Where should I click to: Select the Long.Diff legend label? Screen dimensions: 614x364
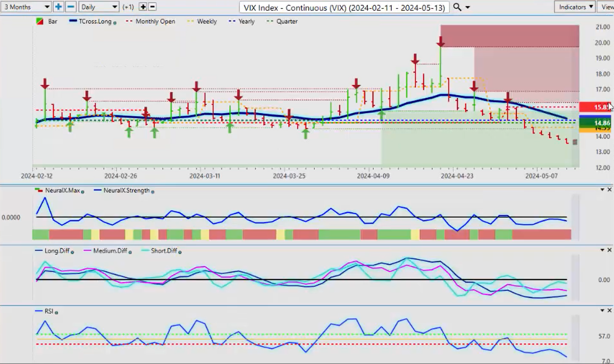coord(57,251)
